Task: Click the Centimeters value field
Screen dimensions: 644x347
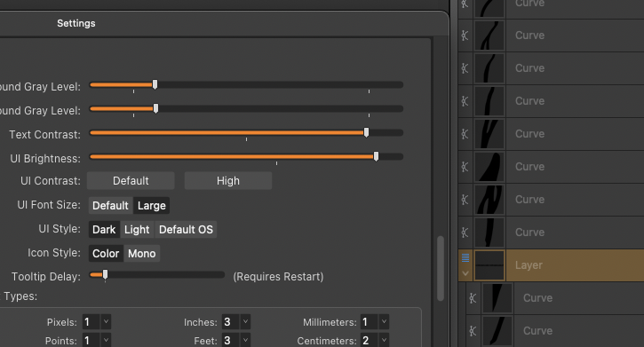Action: coord(370,341)
